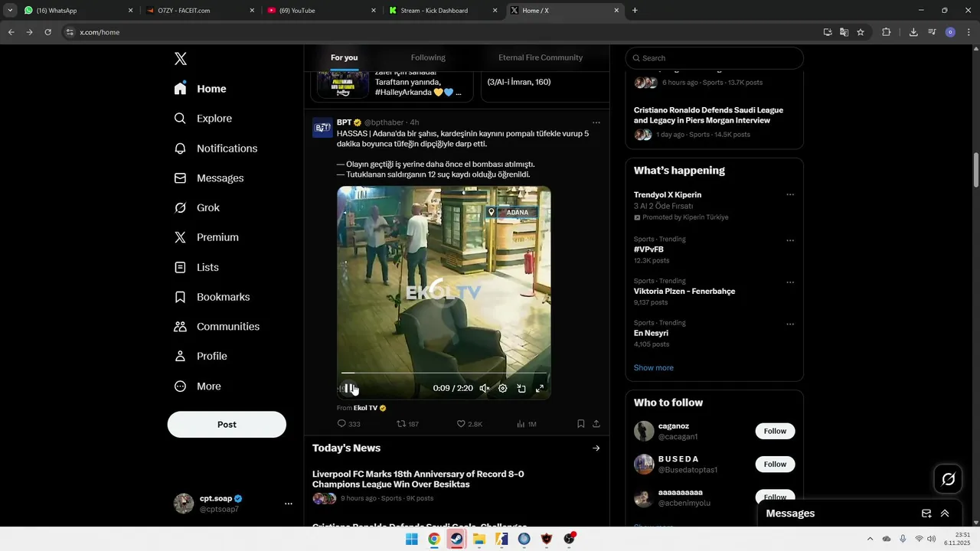Open Bookmarks in the sidebar
Viewport: 980px width, 551px height.
coord(212,297)
